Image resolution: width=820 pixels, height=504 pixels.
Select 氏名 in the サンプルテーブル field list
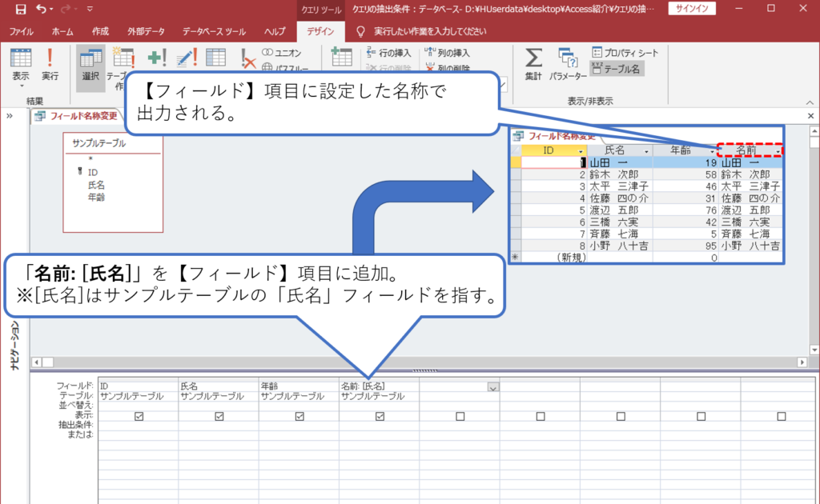click(x=96, y=185)
